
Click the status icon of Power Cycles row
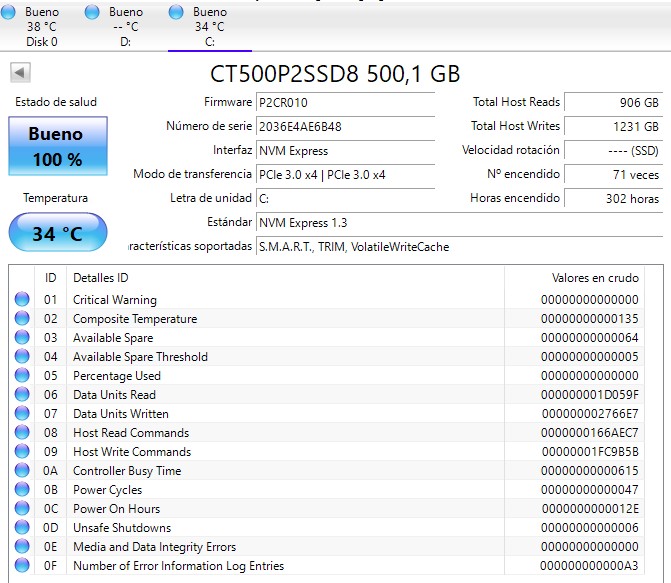coord(22,489)
